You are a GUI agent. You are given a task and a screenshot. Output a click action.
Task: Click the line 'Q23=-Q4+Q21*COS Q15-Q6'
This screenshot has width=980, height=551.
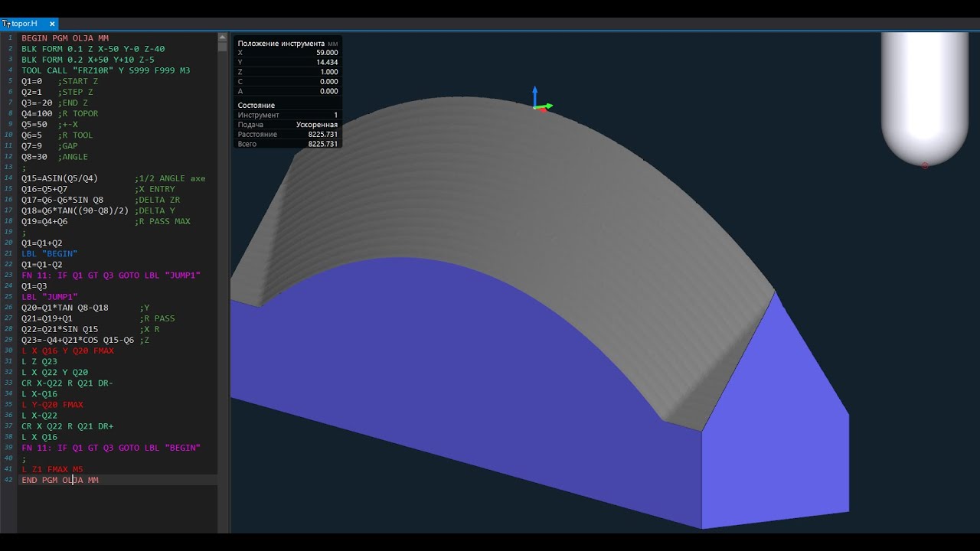click(85, 340)
